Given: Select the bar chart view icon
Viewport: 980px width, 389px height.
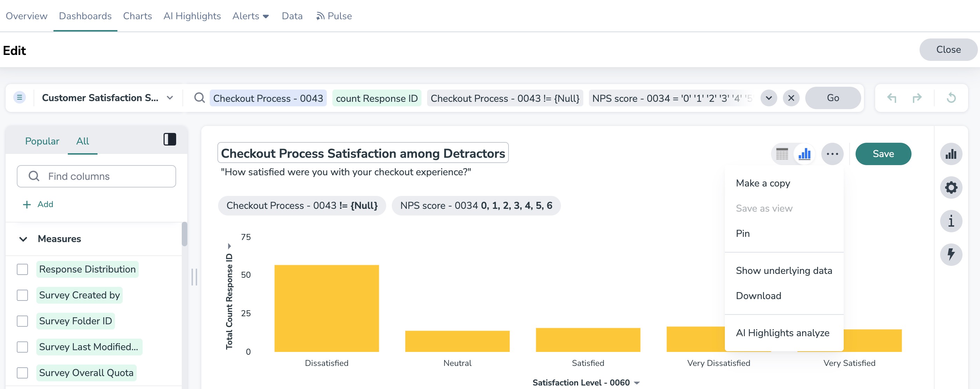Looking at the screenshot, I should [804, 154].
